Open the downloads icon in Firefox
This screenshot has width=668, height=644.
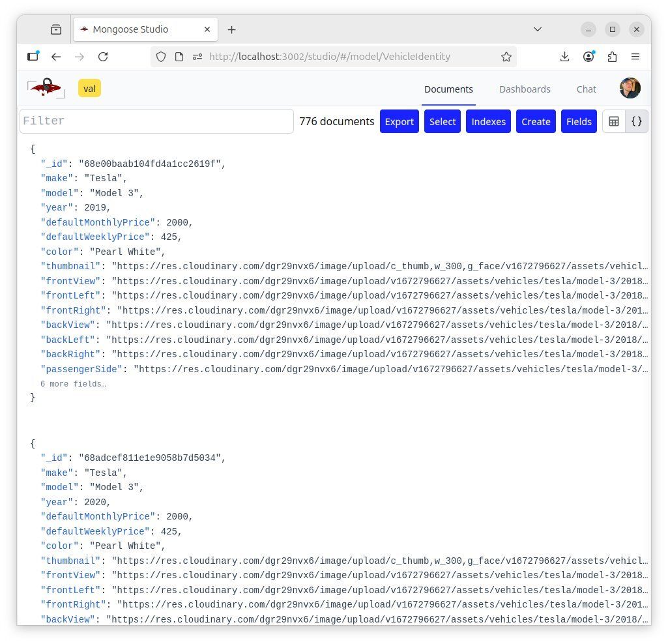(565, 57)
